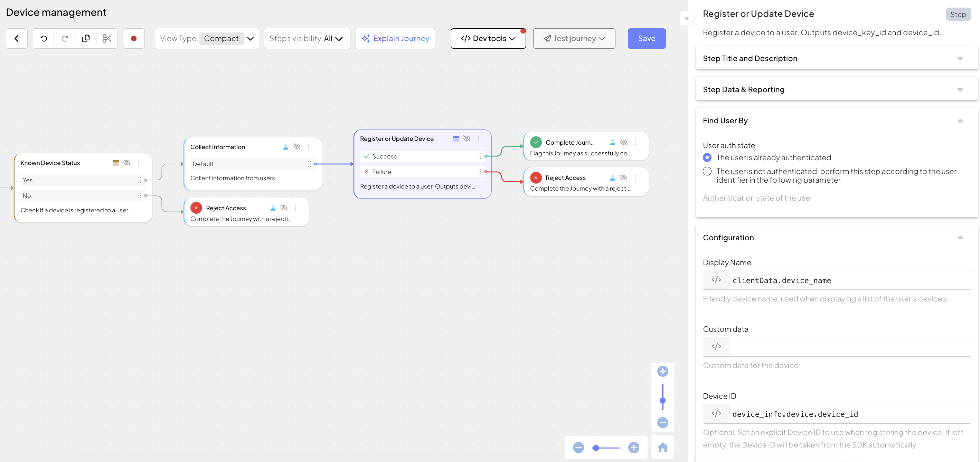980x462 pixels.
Task: Click the Complete Journey node user icon
Action: pyautogui.click(x=612, y=142)
